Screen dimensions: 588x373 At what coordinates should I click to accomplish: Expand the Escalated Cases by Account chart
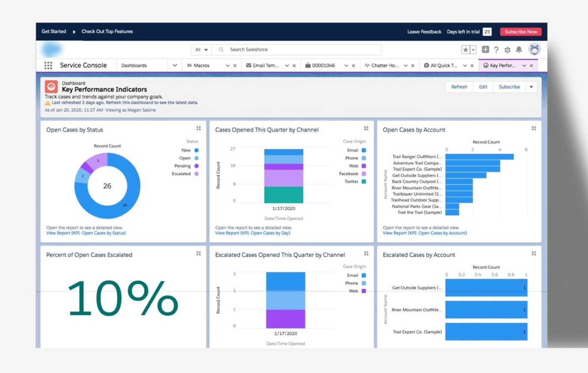pyautogui.click(x=534, y=254)
